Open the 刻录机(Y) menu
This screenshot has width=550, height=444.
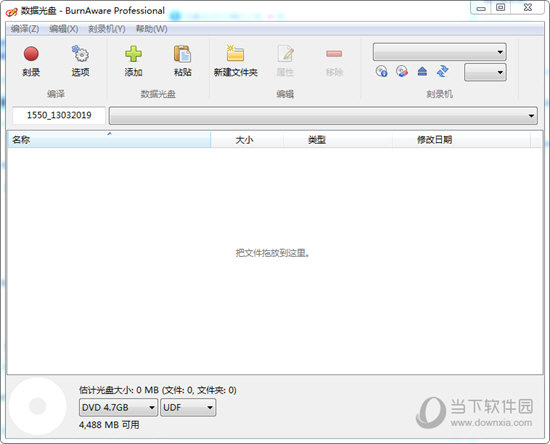pyautogui.click(x=107, y=29)
